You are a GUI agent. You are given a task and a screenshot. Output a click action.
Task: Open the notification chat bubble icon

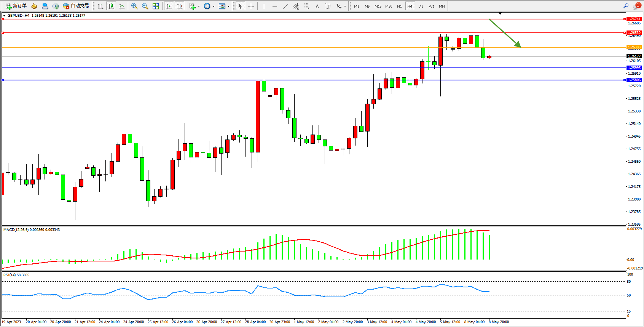(x=636, y=6)
